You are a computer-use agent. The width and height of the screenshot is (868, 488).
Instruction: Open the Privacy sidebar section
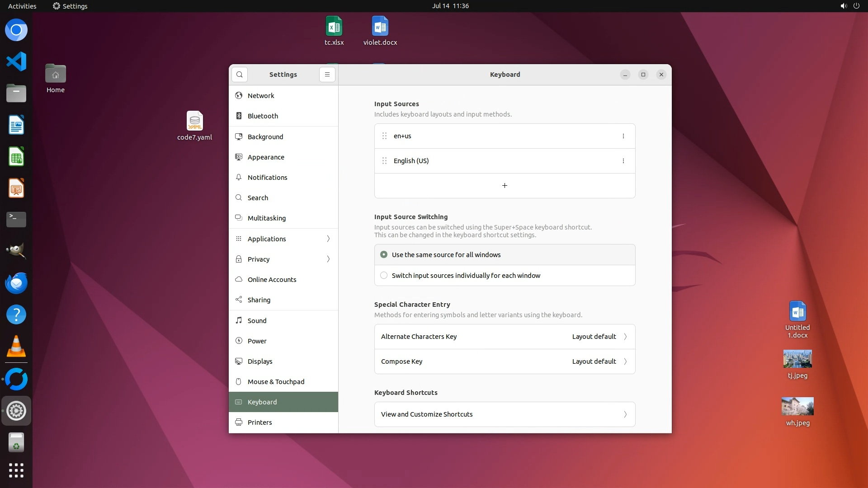tap(283, 259)
